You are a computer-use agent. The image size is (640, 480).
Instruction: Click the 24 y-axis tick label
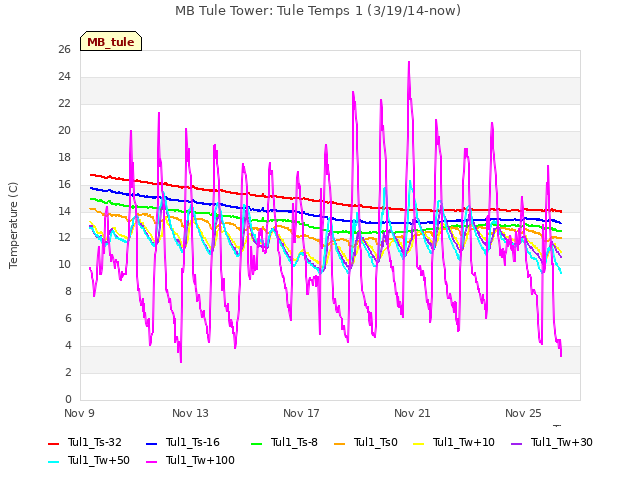click(64, 77)
